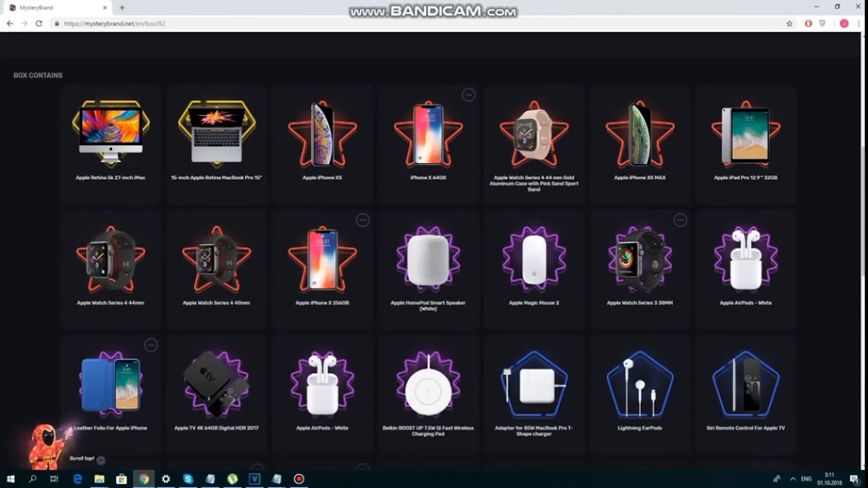Click the red mascot character icon
Viewport: 868px width, 488px height.
click(48, 446)
